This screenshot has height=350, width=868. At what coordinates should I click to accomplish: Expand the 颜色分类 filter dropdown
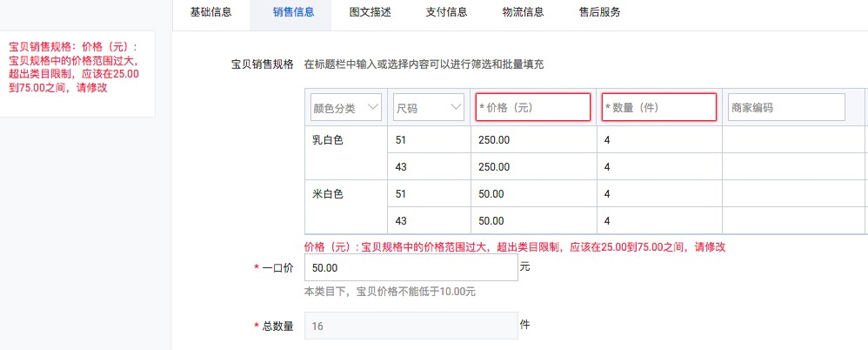pos(347,108)
